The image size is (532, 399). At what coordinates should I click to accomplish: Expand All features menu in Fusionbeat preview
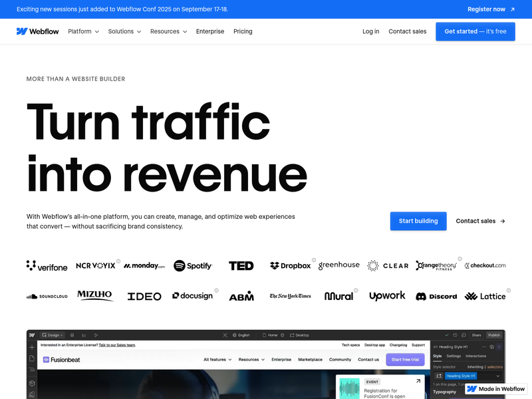[217, 360]
